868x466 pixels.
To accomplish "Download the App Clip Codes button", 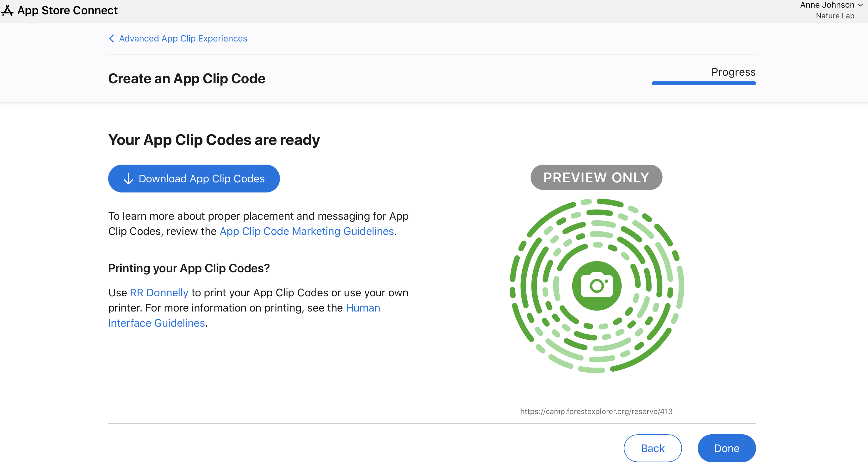I will tap(194, 178).
